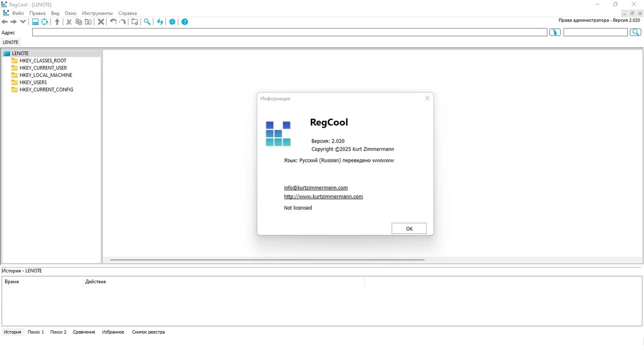Viewport: 644px width, 346px height.
Task: Open the navigation history chevron dropdown
Action: pos(23,22)
